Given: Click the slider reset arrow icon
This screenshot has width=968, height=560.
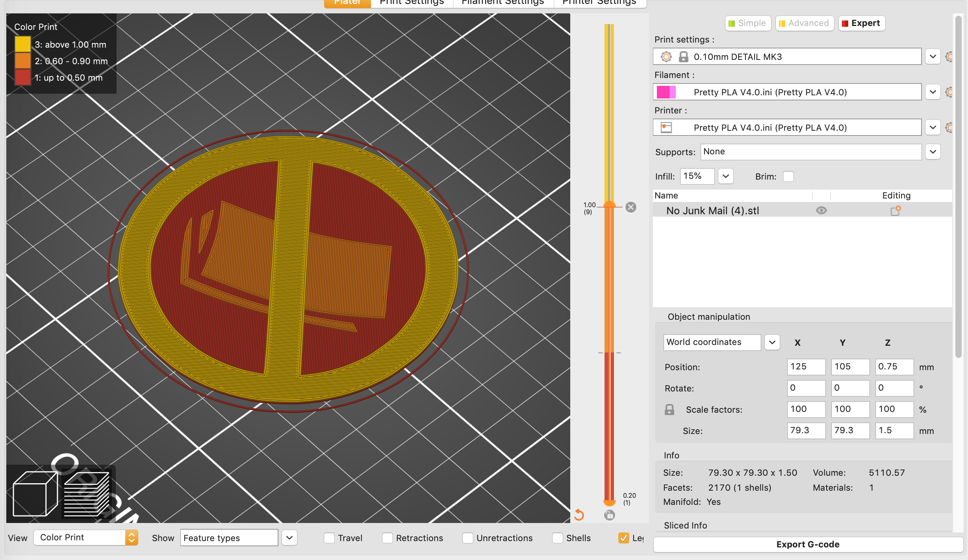Looking at the screenshot, I should [579, 515].
